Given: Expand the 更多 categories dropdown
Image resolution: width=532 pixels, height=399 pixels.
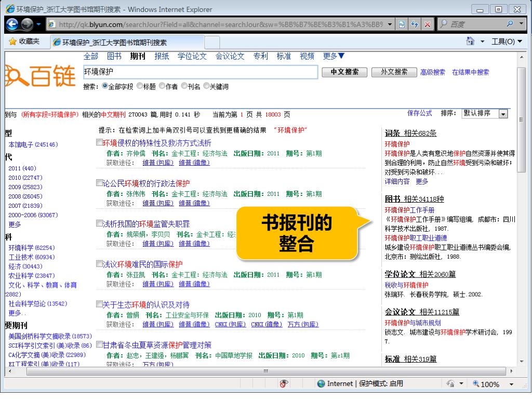Looking at the screenshot, I should 334,56.
